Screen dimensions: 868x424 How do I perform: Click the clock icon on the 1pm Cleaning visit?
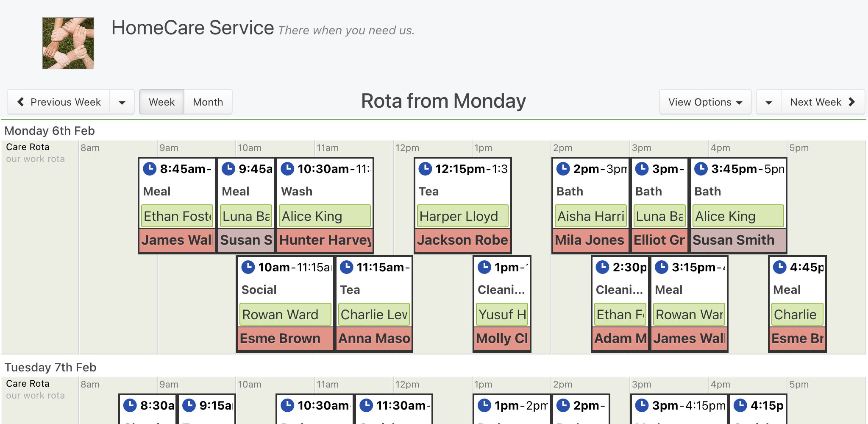(484, 267)
